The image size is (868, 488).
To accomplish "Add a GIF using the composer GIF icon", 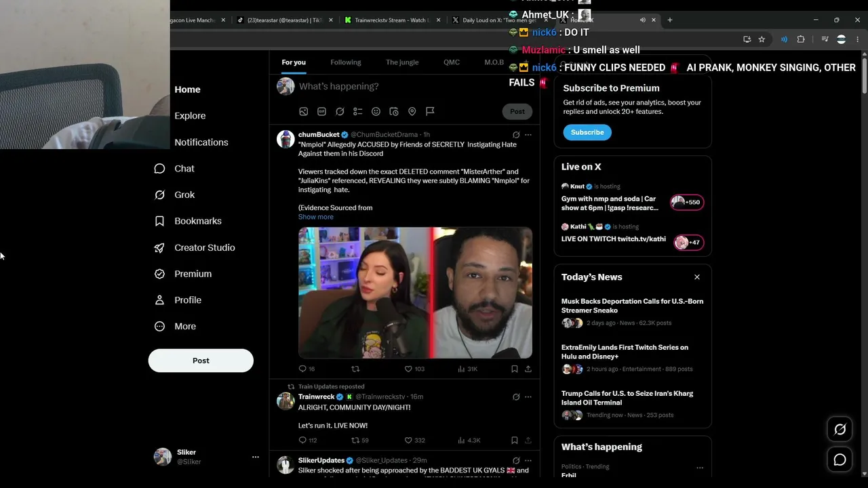I will pyautogui.click(x=321, y=111).
